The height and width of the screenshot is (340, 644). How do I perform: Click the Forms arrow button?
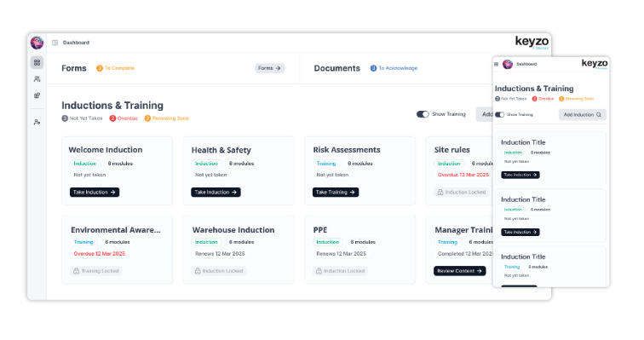269,68
